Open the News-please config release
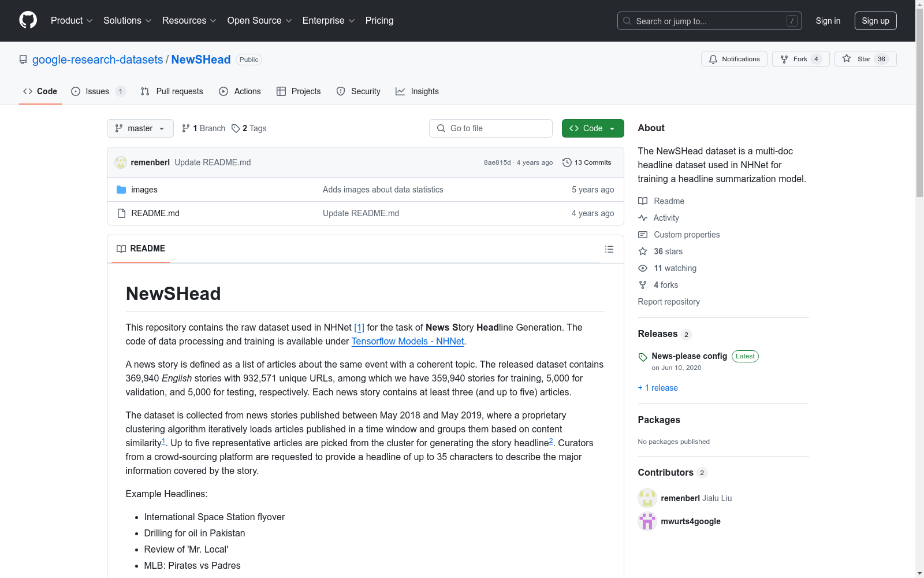This screenshot has height=578, width=924. [x=690, y=356]
